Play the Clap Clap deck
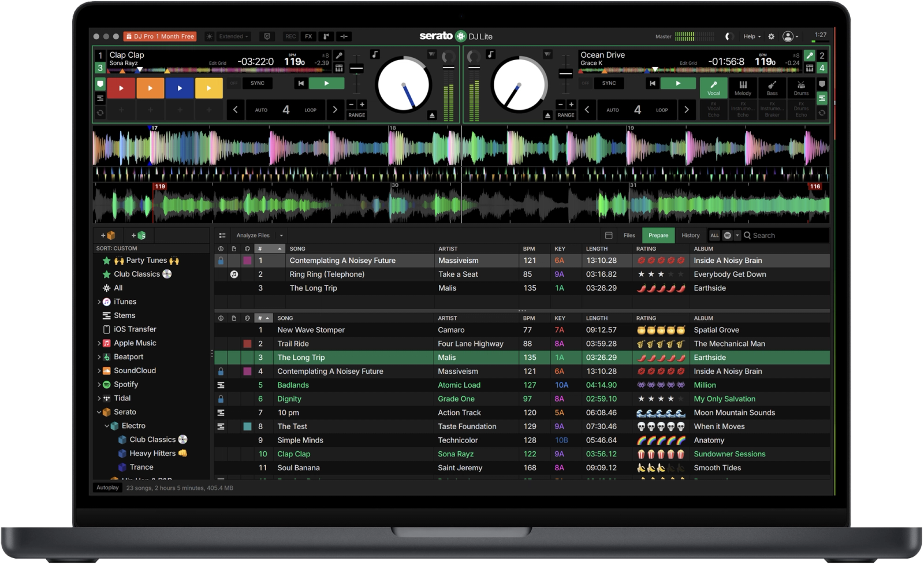The width and height of the screenshot is (924, 565). click(x=326, y=83)
